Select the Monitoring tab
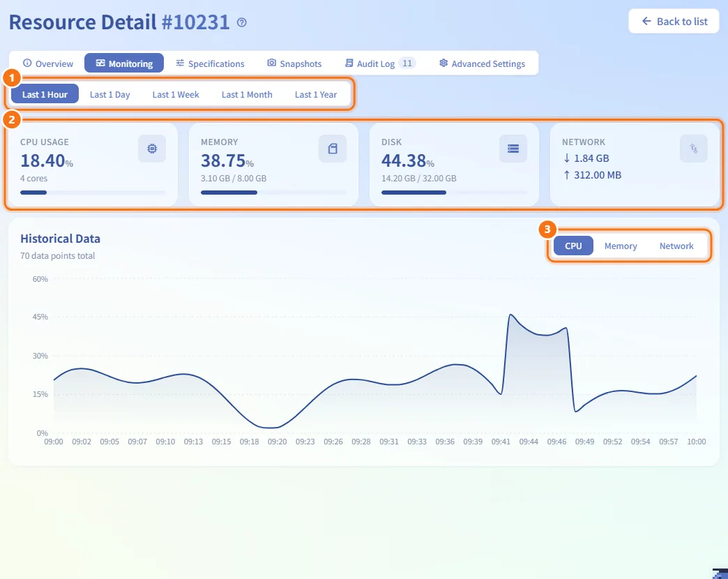 pos(124,63)
